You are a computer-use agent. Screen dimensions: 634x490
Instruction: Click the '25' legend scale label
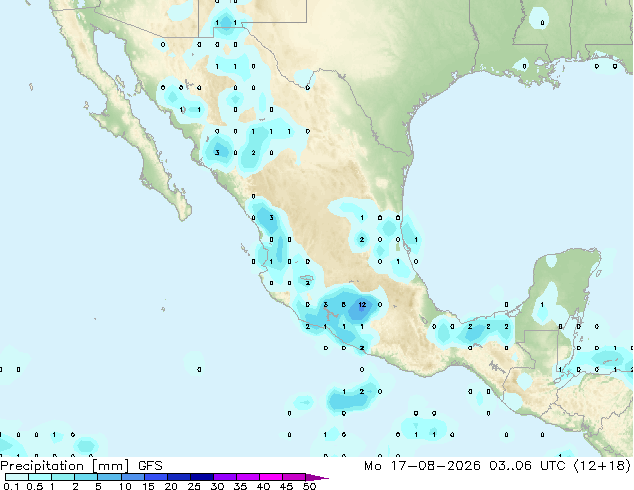coord(194,486)
